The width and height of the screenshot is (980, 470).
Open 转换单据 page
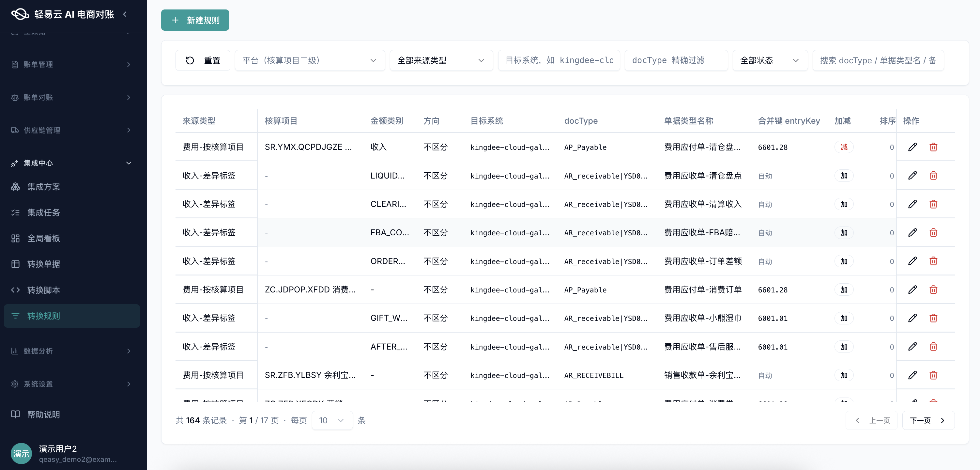71,264
